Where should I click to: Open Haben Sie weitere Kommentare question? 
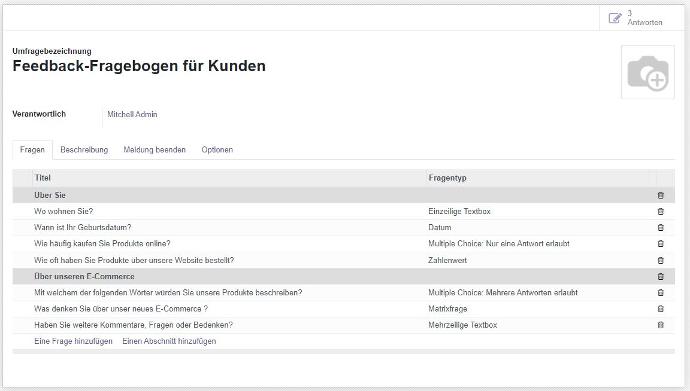pos(133,325)
